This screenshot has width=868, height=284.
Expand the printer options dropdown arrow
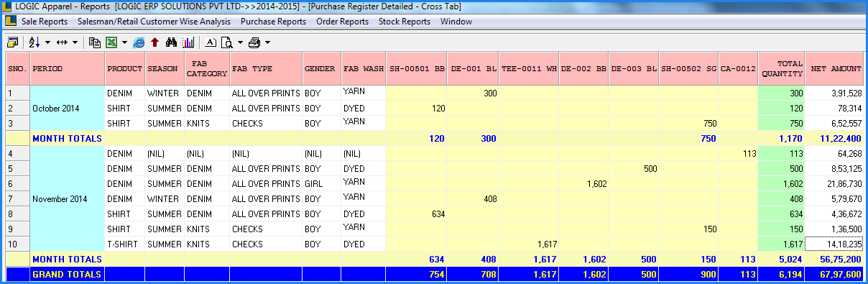pyautogui.click(x=267, y=42)
